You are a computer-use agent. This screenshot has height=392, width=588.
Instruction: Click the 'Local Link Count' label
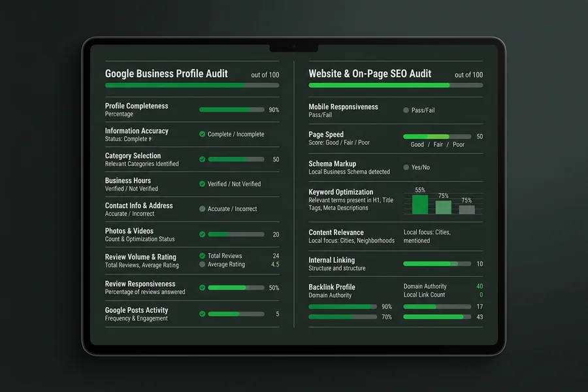424,295
